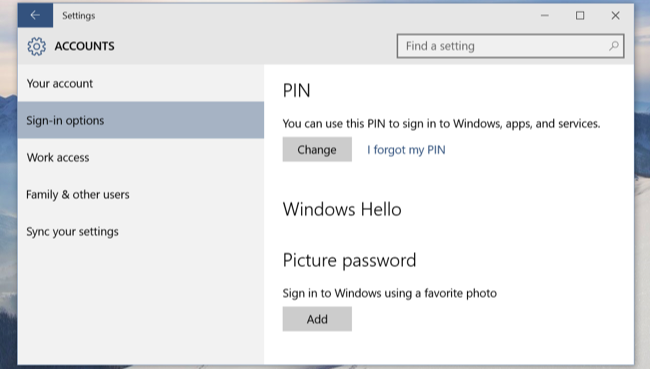Click 'Sign in to Windows using a favorite photo'

[390, 293]
